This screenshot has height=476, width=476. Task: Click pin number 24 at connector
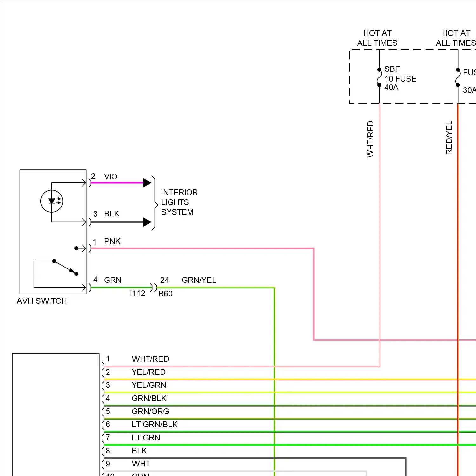coord(164,280)
